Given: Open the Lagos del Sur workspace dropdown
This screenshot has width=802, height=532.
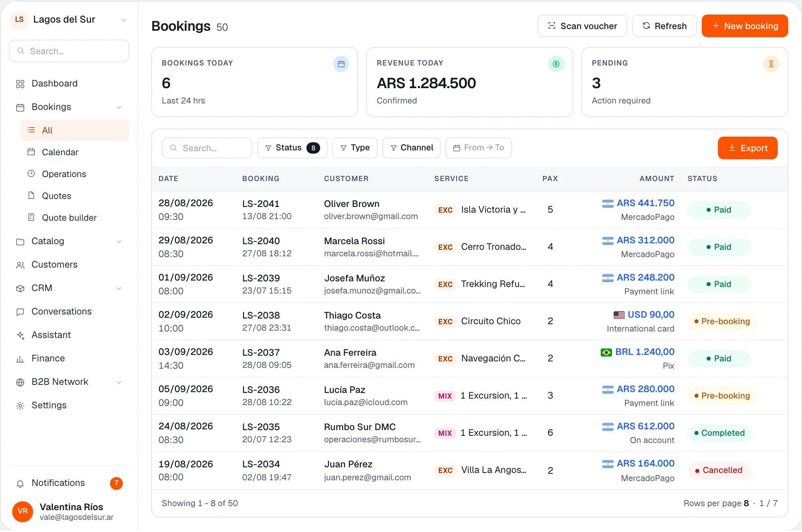Looking at the screenshot, I should coord(124,20).
